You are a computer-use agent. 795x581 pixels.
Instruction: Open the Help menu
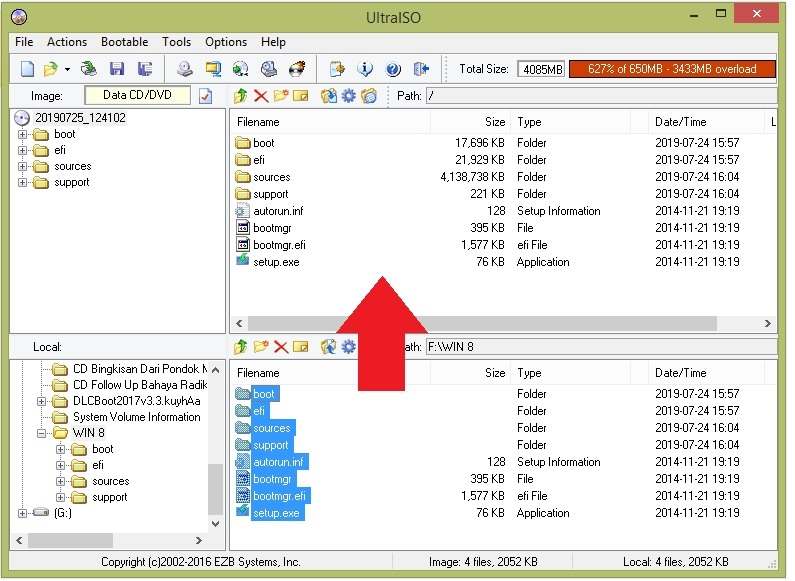[x=273, y=42]
